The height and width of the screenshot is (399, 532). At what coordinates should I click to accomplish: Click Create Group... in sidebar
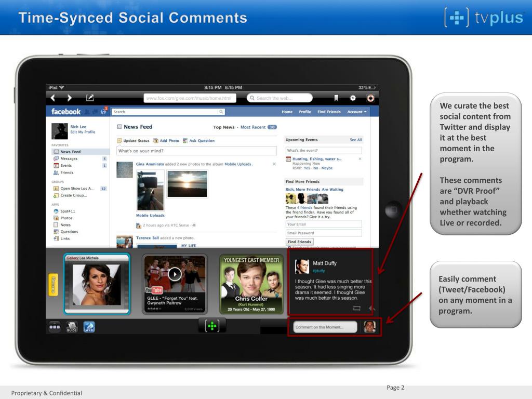pos(74,195)
